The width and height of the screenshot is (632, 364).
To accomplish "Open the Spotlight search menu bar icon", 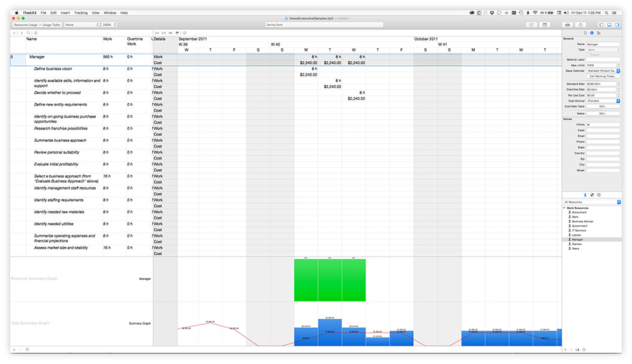I will click(x=607, y=13).
